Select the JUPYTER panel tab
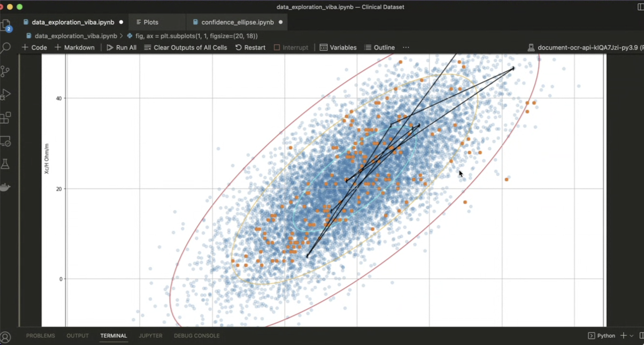Viewport: 644px width, 345px height. [x=150, y=336]
